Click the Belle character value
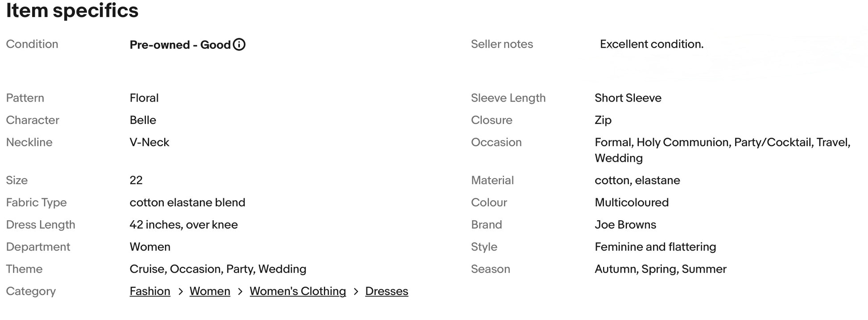Screen dimensions: 868x320 pos(143,120)
